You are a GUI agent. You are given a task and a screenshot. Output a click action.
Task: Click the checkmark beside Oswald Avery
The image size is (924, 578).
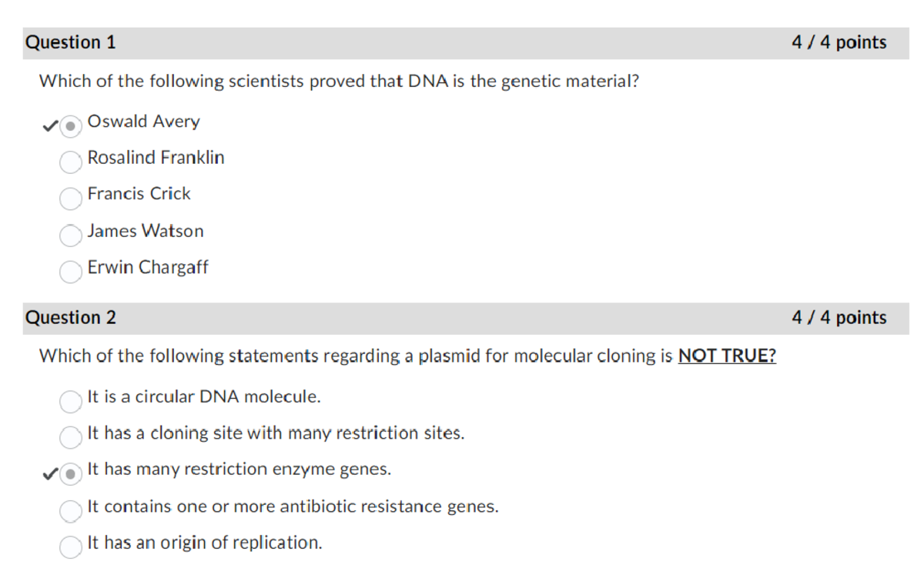[49, 123]
